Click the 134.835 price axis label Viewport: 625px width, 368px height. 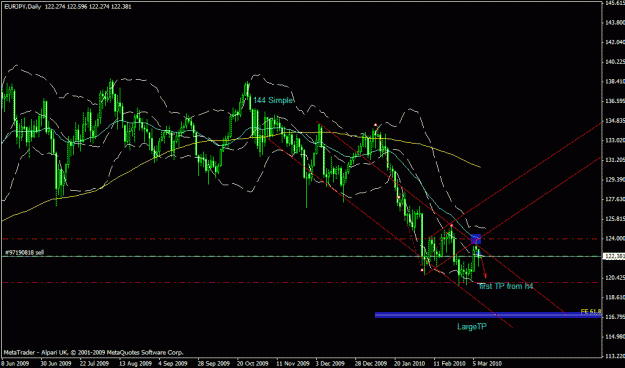[x=615, y=120]
